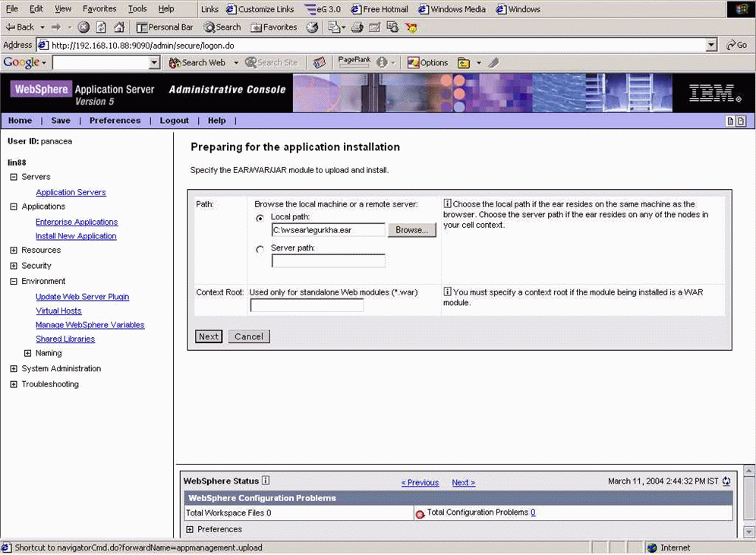Open the Search Web dropdown arrow

236,63
